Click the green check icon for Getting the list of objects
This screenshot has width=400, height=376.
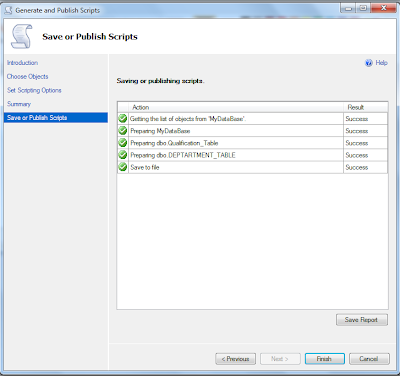pyautogui.click(x=123, y=118)
